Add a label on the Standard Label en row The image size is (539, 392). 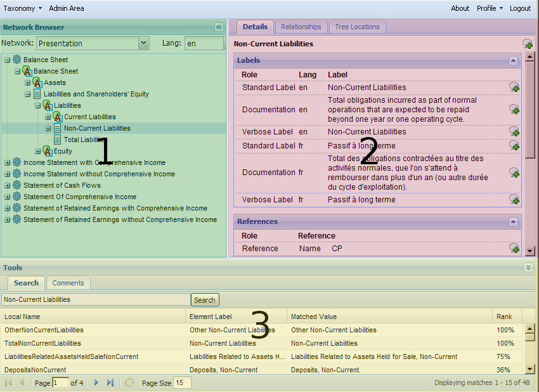click(514, 88)
